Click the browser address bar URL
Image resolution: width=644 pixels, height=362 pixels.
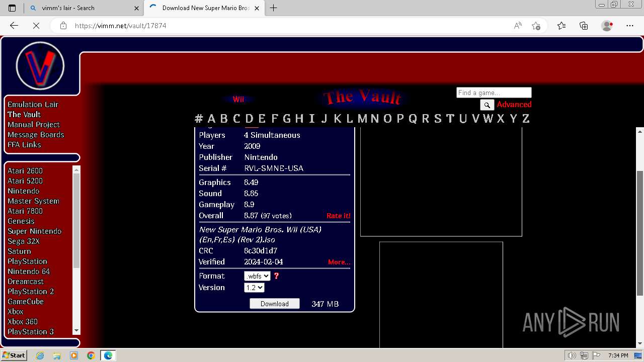pyautogui.click(x=121, y=26)
